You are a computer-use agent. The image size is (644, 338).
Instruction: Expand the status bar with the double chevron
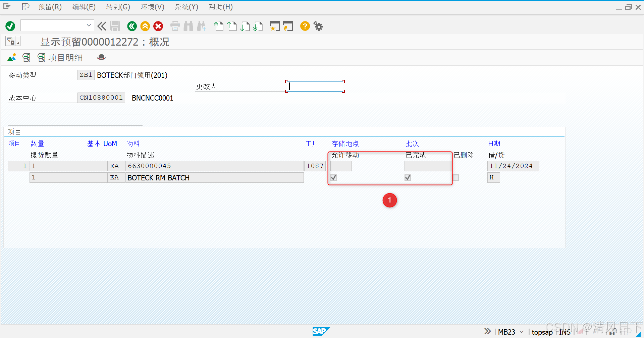coord(487,331)
